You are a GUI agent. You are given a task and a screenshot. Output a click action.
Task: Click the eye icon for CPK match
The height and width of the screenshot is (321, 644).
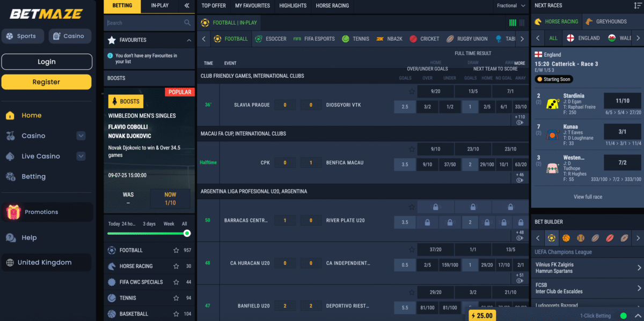click(x=519, y=181)
